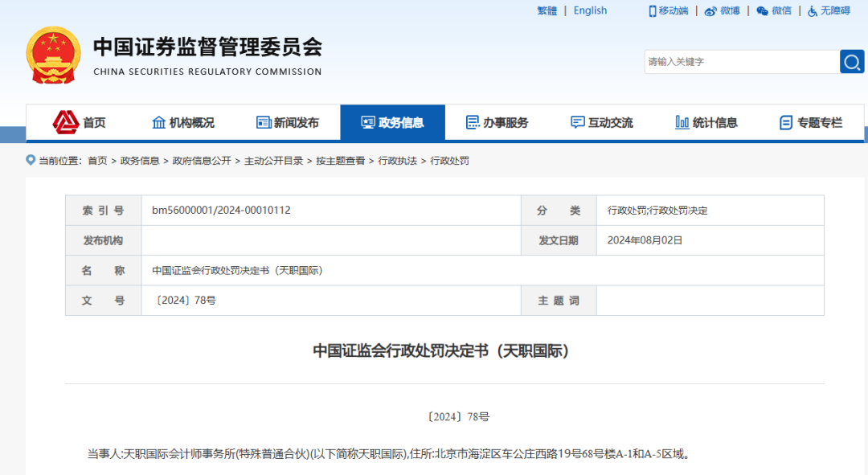Click the CSRC national emblem logo
This screenshot has width=868, height=475.
[53, 56]
